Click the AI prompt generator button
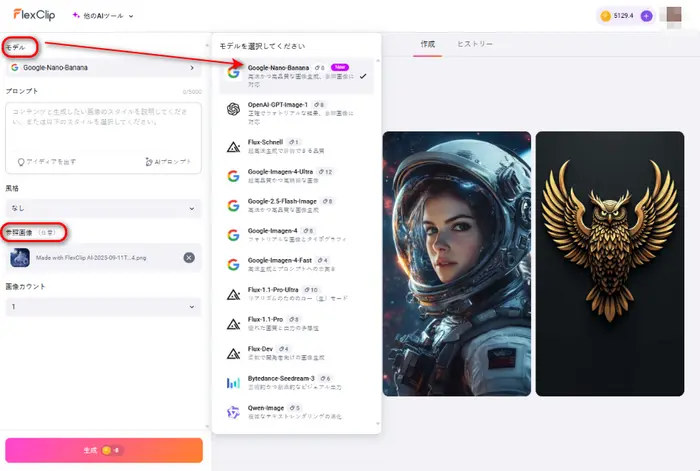The width and height of the screenshot is (700, 471). point(168,162)
